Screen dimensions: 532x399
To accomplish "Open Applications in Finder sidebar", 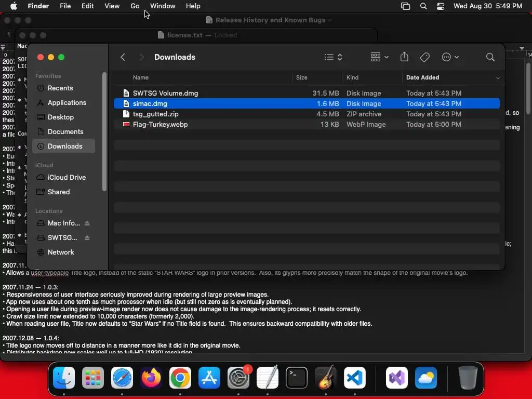I will click(64, 102).
